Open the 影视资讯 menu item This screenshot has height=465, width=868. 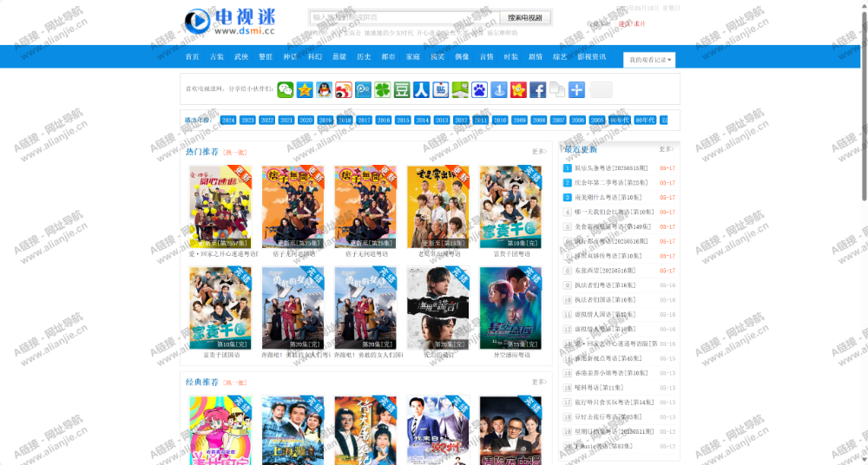pyautogui.click(x=591, y=56)
